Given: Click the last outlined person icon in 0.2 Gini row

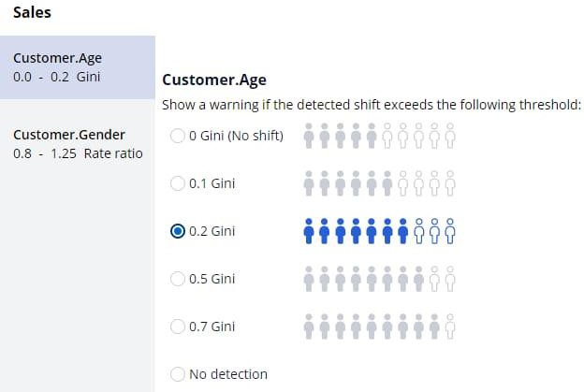Looking at the screenshot, I should coord(450,231).
